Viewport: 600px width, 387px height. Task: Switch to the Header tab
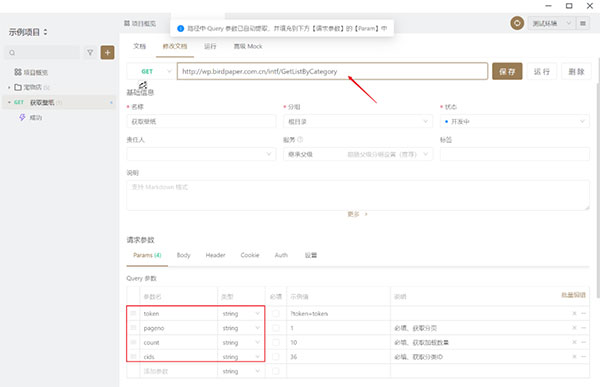pyautogui.click(x=215, y=255)
